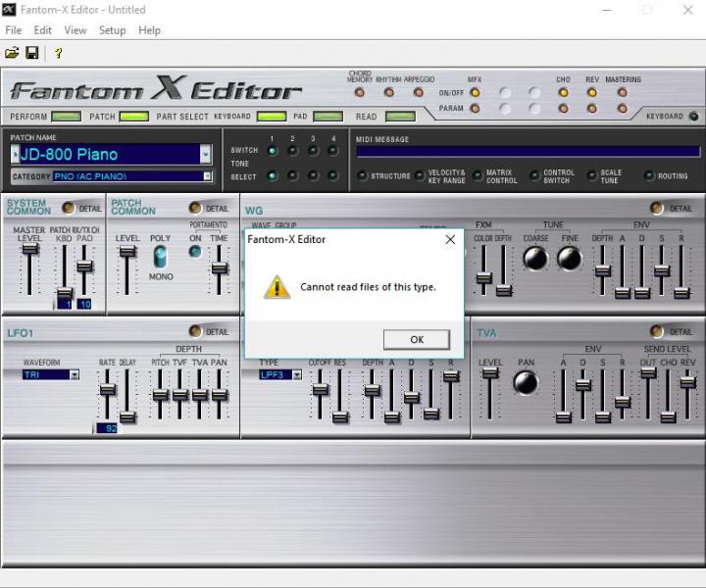The width and height of the screenshot is (706, 588).
Task: Turn MFX on/off with its LED
Action: coord(475,93)
